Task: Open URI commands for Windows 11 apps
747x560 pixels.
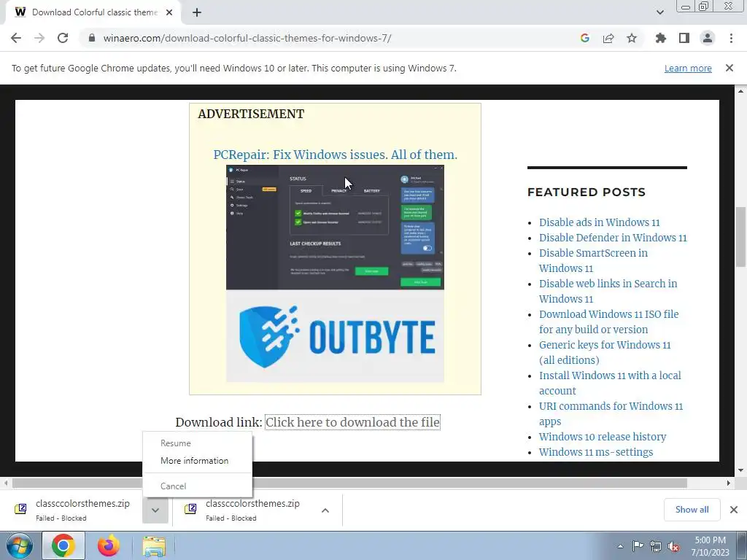Action: [611, 413]
